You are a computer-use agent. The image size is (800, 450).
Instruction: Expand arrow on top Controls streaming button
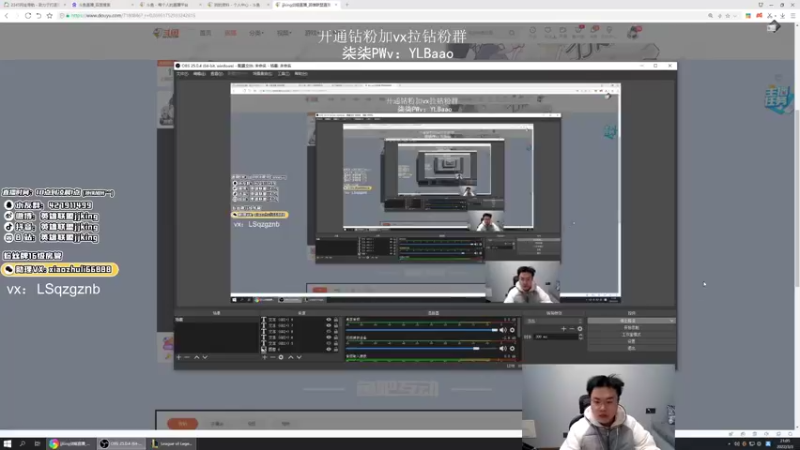pos(671,321)
